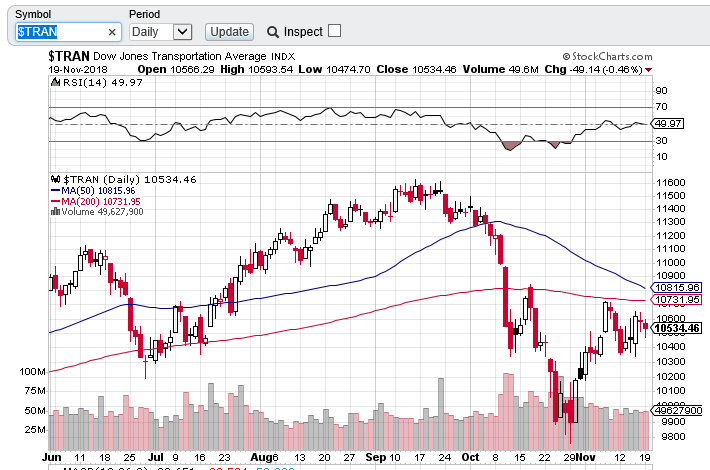Click the 10815.96 MA(50) price tag

[x=676, y=288]
